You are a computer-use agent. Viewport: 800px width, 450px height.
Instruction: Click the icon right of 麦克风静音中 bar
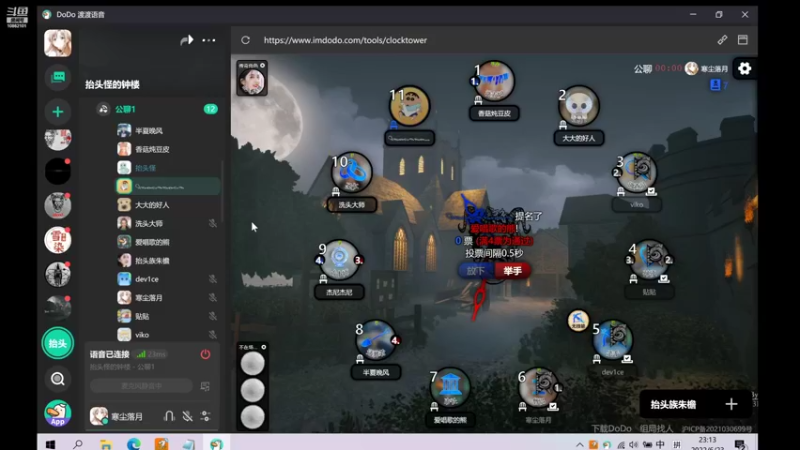pyautogui.click(x=205, y=386)
